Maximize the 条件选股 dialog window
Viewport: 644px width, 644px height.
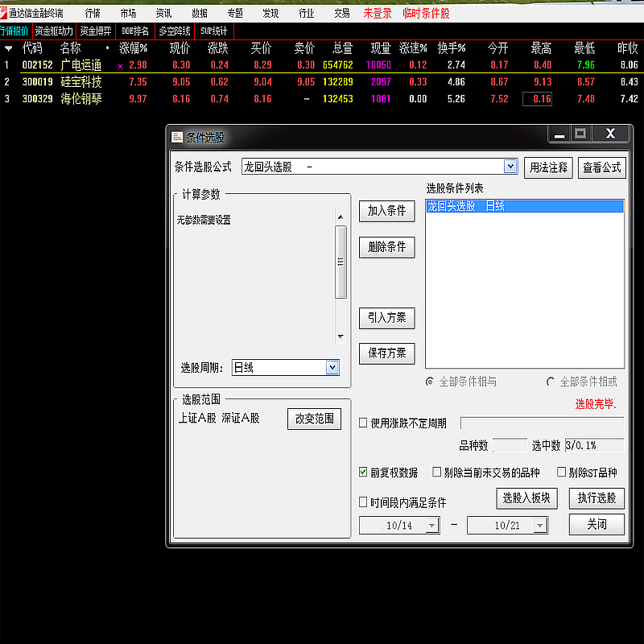coord(580,134)
